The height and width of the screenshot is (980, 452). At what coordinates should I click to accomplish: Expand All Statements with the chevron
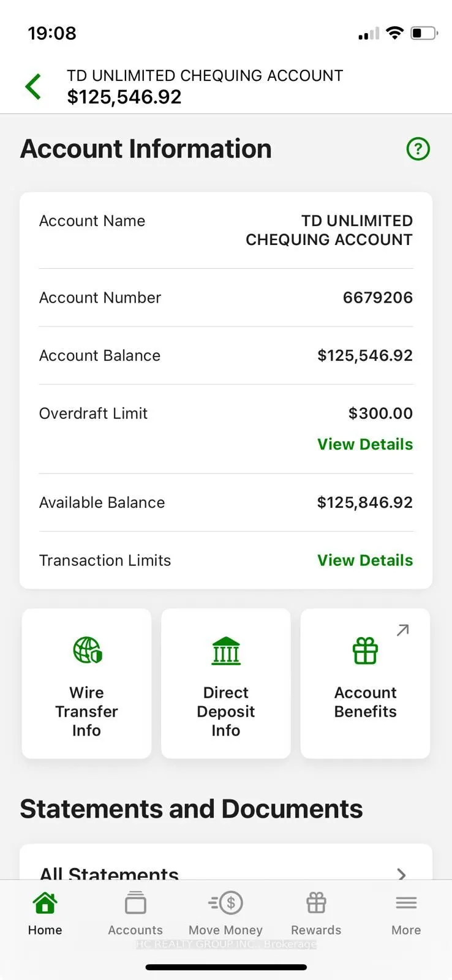tap(401, 873)
